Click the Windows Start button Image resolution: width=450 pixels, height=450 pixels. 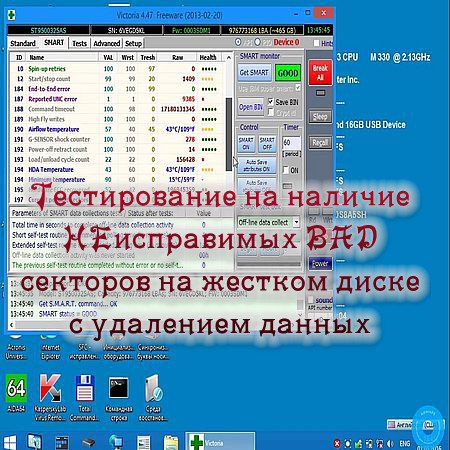tap(9, 443)
